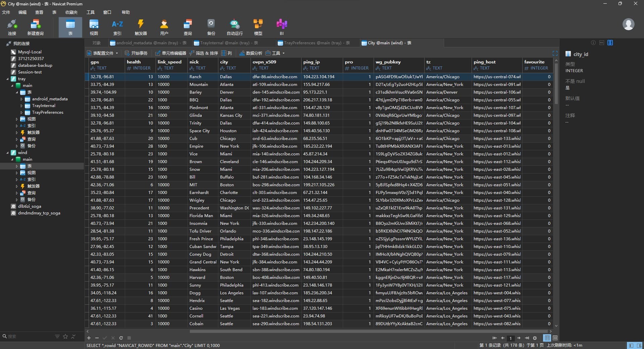Screen dimensions: 644x349
Task: Toggle the right info pane visibility button
Action: (x=639, y=345)
